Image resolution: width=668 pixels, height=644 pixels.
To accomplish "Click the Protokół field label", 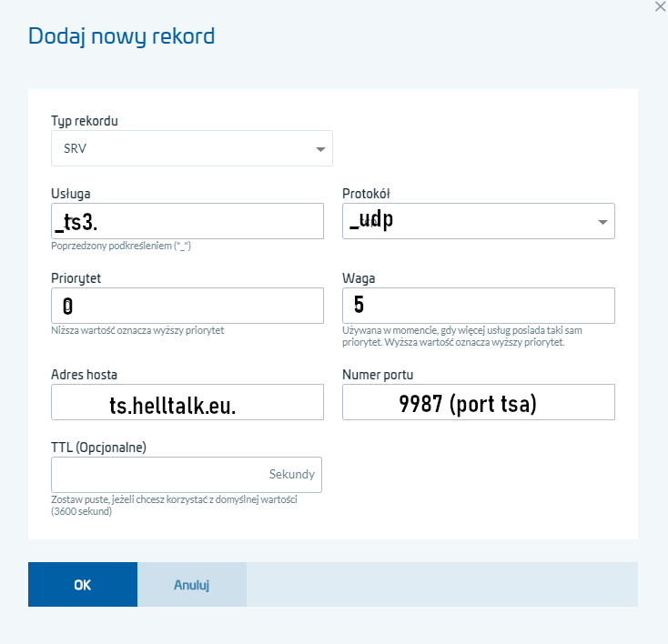I will pos(366,194).
